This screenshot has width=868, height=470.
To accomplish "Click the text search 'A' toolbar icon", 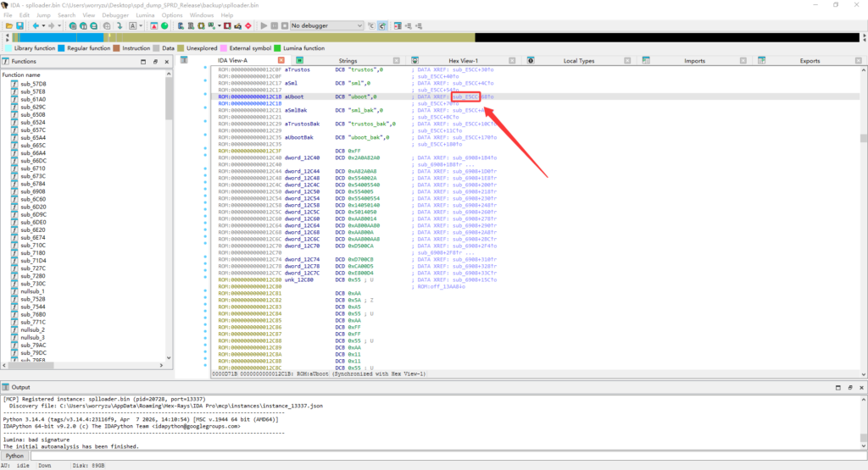I will coord(133,26).
